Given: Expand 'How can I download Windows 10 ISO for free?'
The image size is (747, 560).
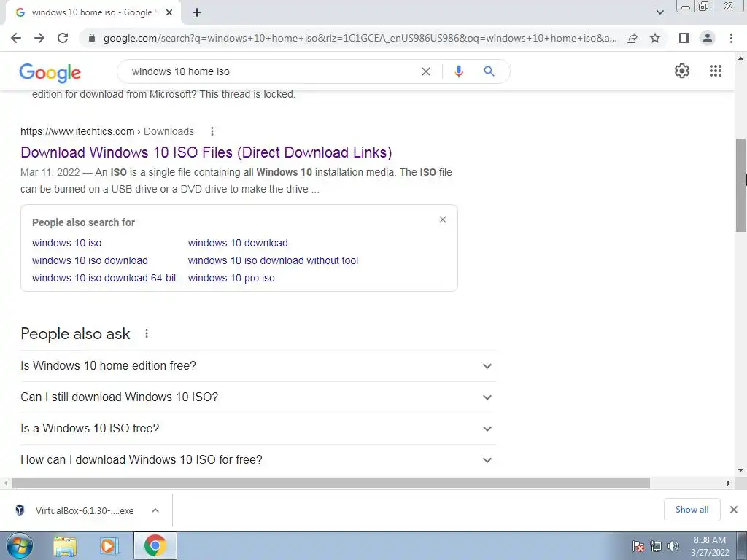Looking at the screenshot, I should click(x=258, y=460).
